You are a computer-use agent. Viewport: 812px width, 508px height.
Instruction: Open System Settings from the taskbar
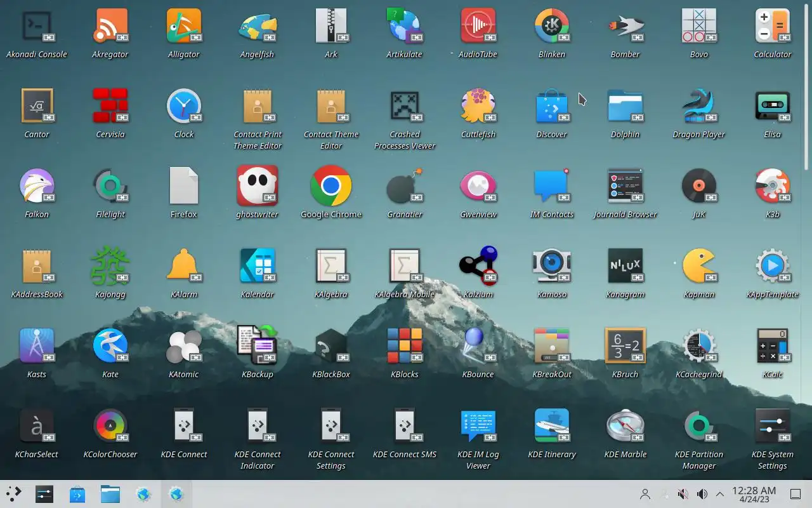click(x=44, y=494)
